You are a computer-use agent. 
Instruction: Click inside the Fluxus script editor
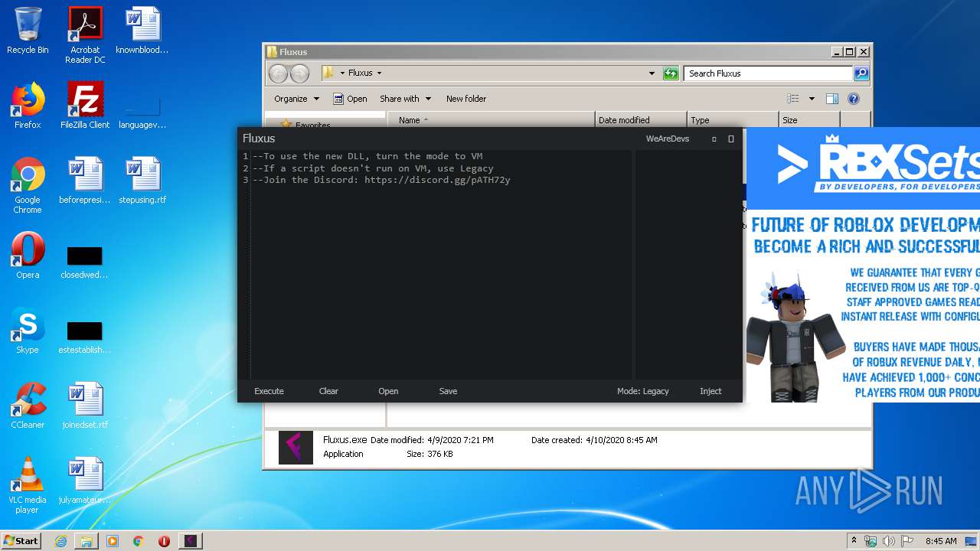(x=440, y=264)
